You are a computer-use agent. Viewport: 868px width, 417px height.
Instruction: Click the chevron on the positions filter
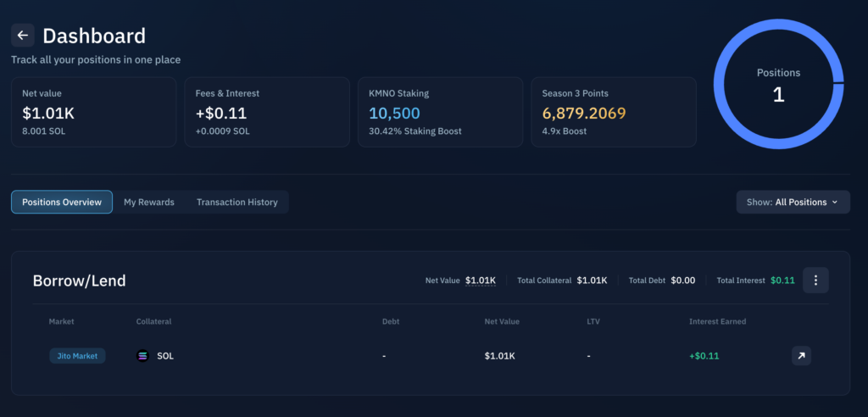[835, 203]
